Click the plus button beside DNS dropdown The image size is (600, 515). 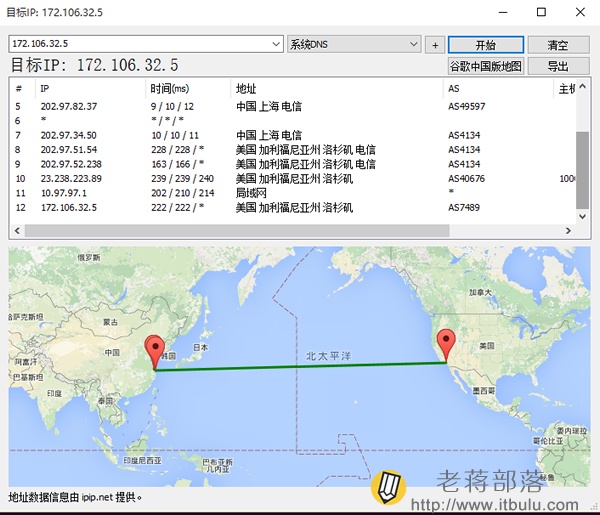(x=435, y=45)
